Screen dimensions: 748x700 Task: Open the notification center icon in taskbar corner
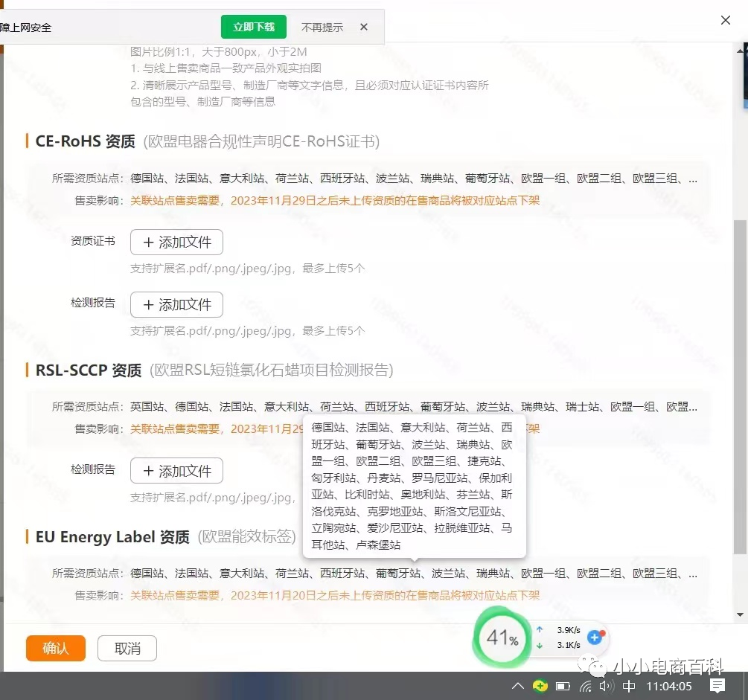717,686
